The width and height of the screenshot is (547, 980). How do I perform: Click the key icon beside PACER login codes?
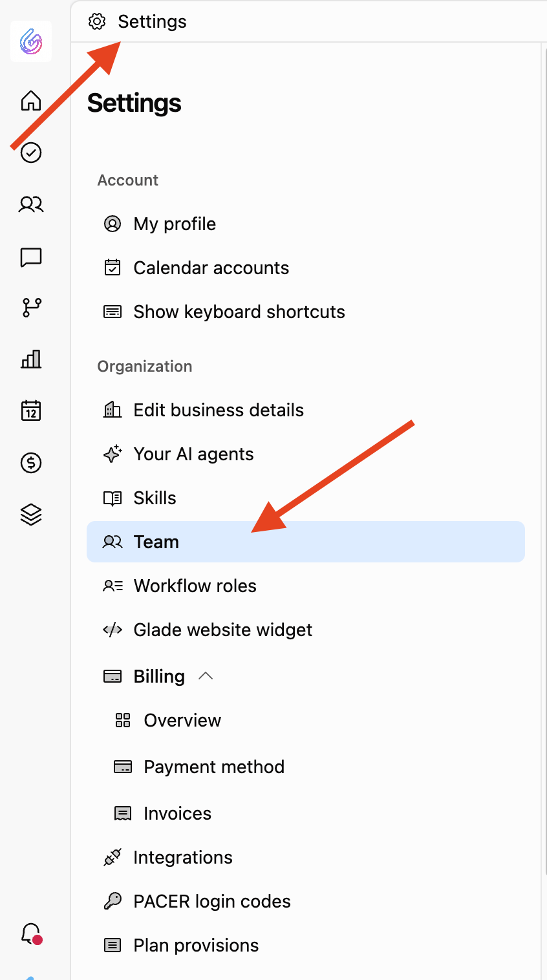pos(113,901)
